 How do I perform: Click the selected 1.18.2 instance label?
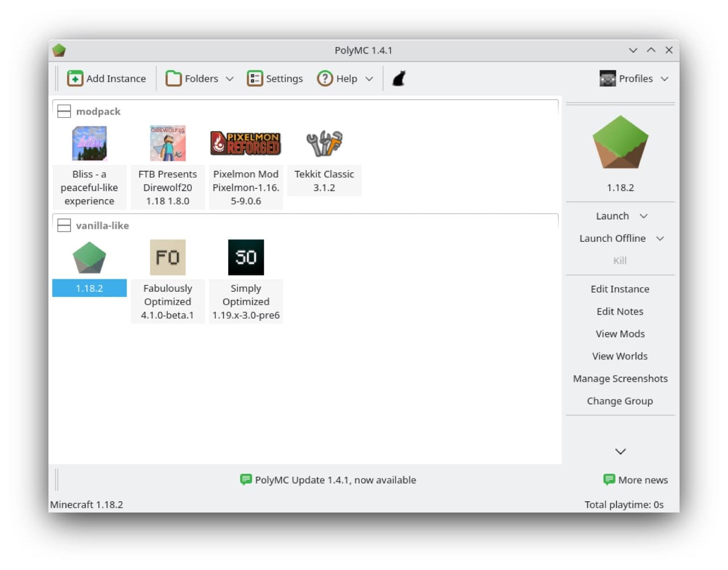click(89, 288)
